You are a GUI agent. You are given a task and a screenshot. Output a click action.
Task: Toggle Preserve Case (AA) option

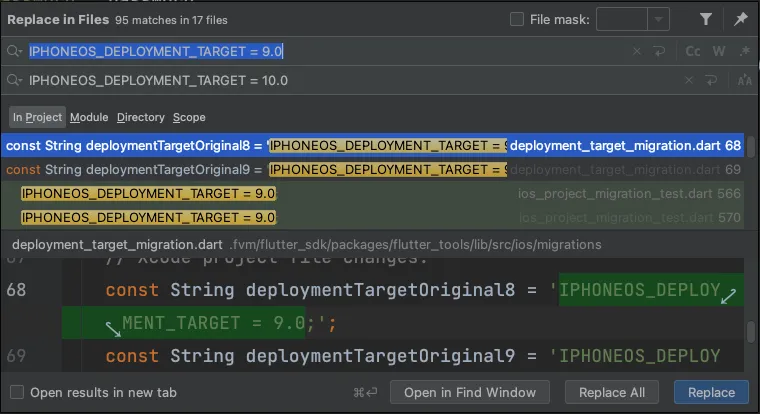point(744,80)
